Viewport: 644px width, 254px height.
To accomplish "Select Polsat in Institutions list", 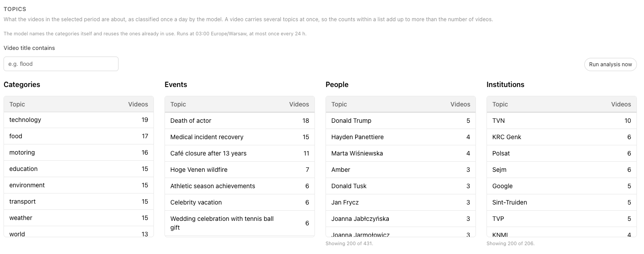I will pos(562,153).
